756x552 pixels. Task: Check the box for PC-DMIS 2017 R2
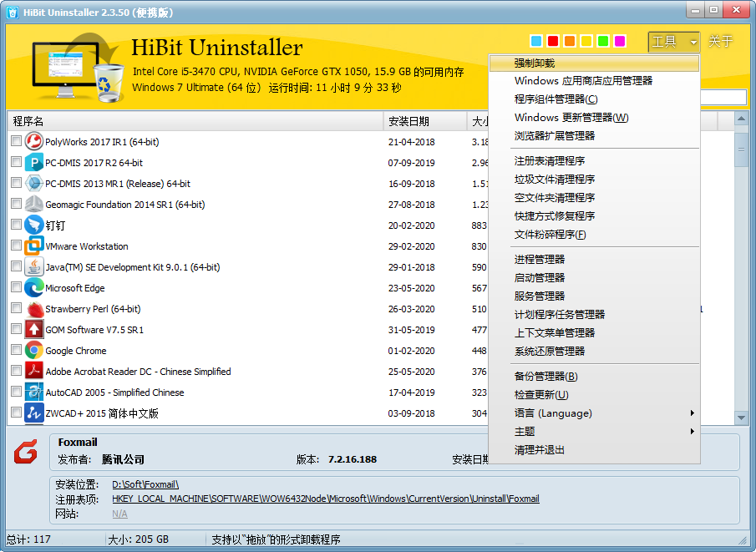point(17,163)
